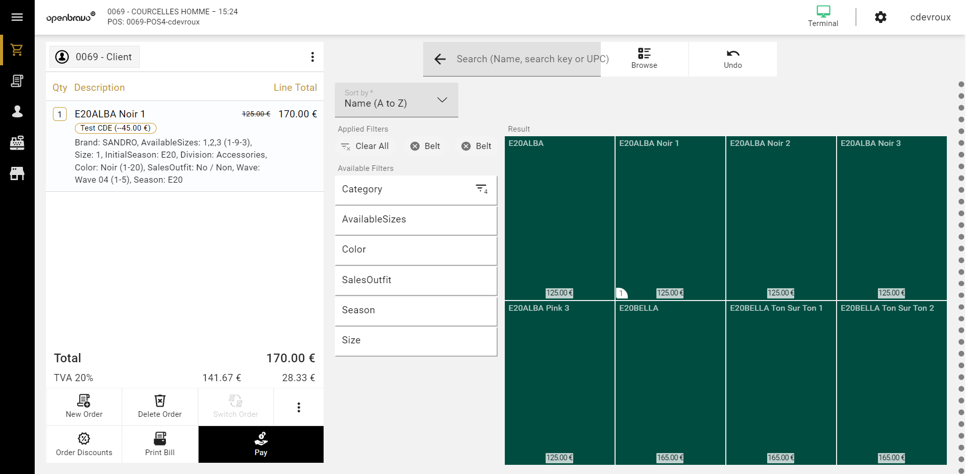
Task: Expand the AvailableSizes filter
Action: click(x=415, y=219)
